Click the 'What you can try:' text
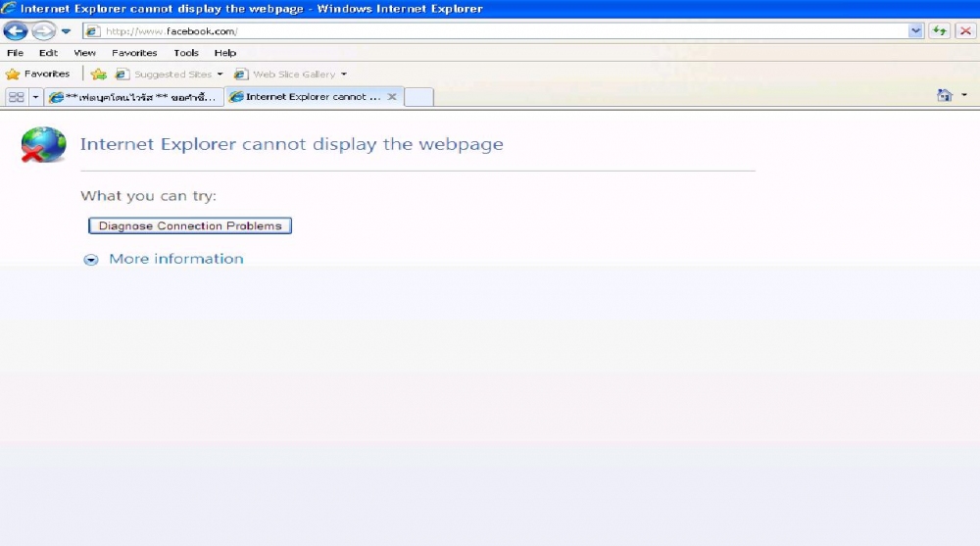The image size is (980, 546). (148, 196)
